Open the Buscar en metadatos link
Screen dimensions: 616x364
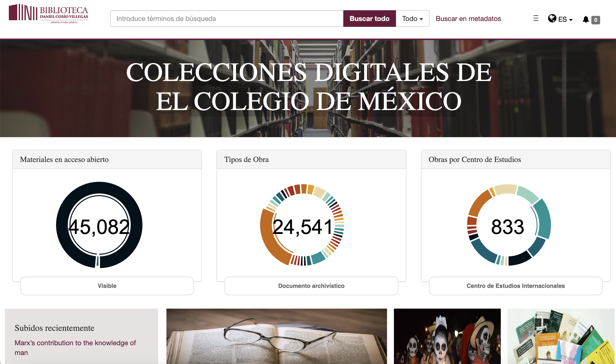468,19
